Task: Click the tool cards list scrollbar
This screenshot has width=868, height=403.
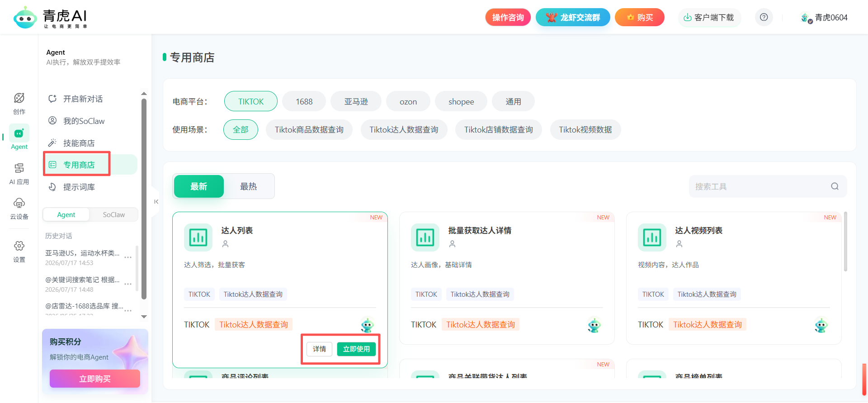Action: pyautogui.click(x=845, y=242)
